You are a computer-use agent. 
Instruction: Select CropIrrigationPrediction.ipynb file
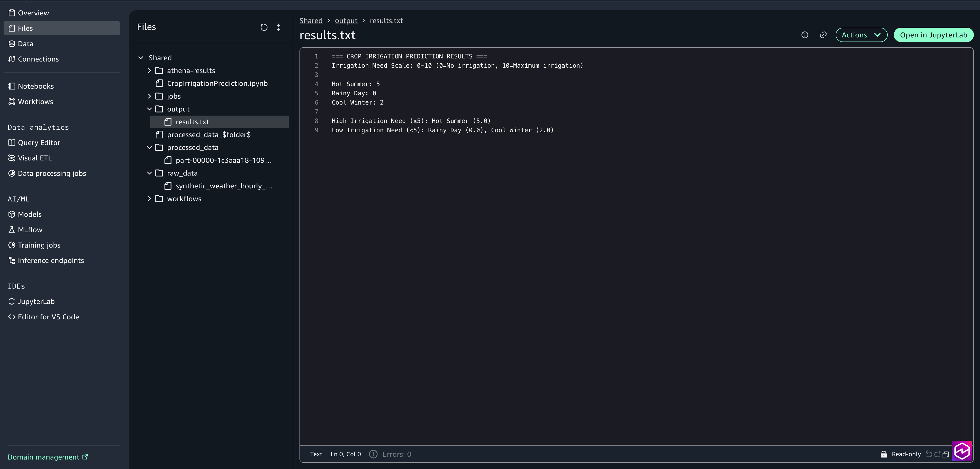217,83
